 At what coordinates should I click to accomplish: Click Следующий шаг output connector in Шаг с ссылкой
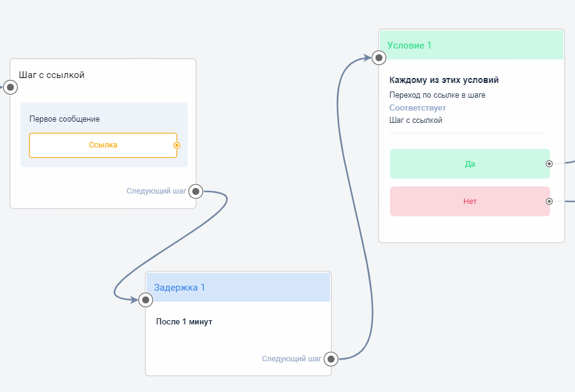click(196, 192)
